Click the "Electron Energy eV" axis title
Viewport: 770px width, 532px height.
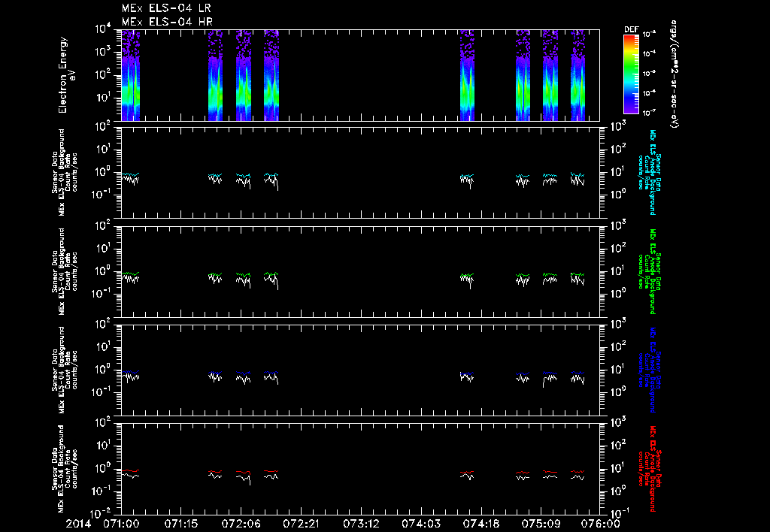[66, 75]
